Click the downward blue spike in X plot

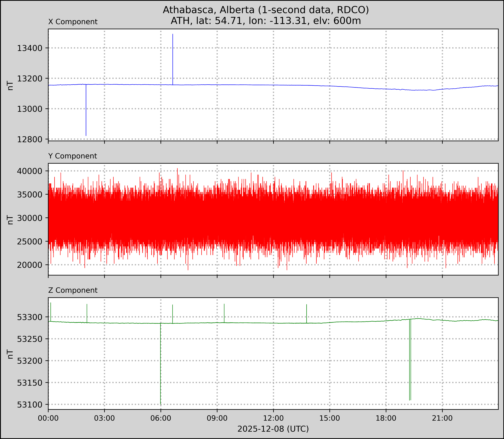point(86,110)
